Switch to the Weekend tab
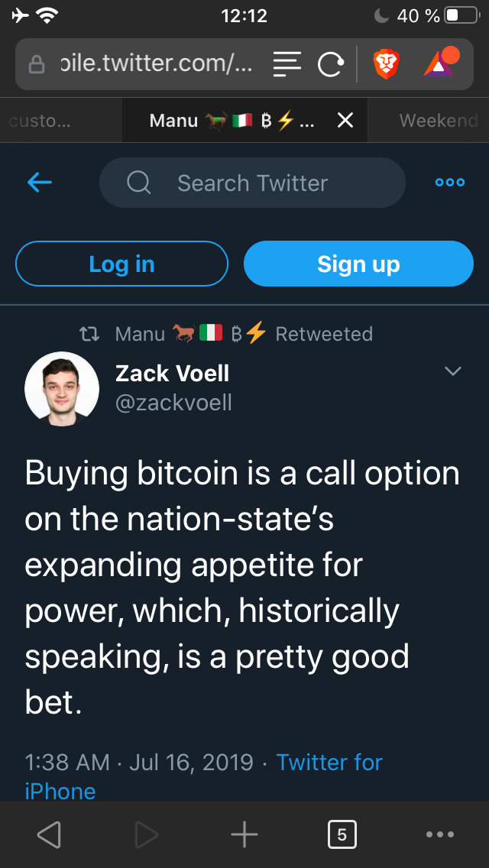The height and width of the screenshot is (868, 489). tap(439, 120)
